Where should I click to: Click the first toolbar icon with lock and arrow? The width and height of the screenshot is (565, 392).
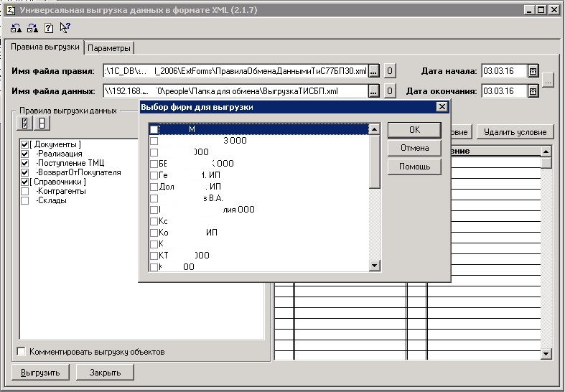point(16,28)
